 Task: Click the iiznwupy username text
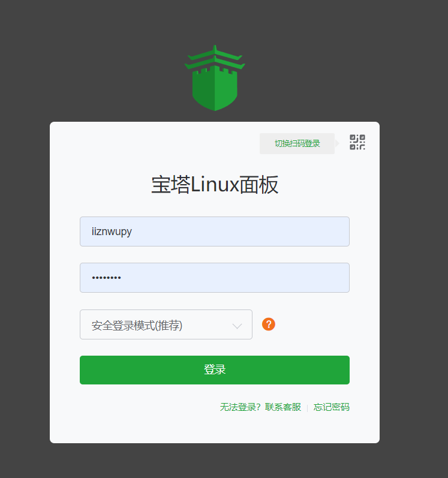point(112,232)
